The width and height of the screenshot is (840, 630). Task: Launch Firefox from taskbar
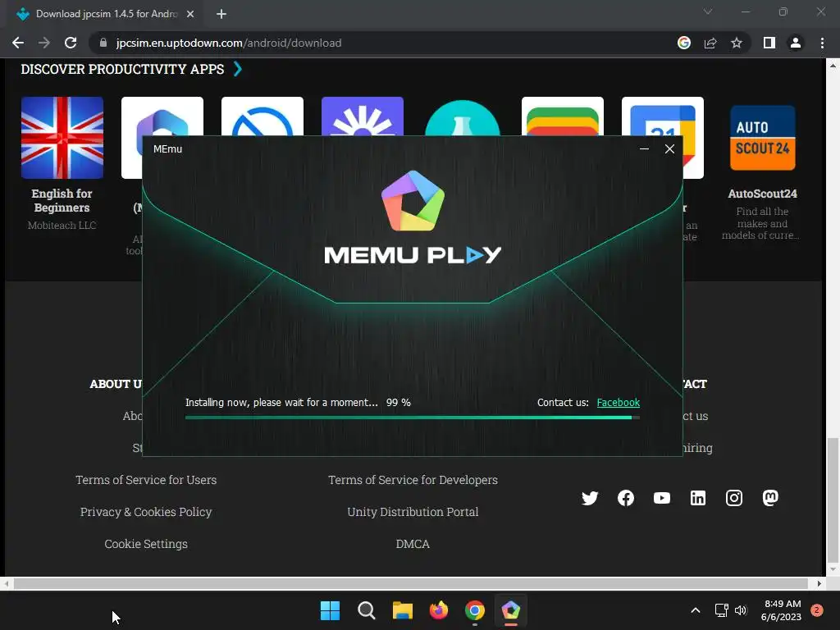tap(439, 610)
